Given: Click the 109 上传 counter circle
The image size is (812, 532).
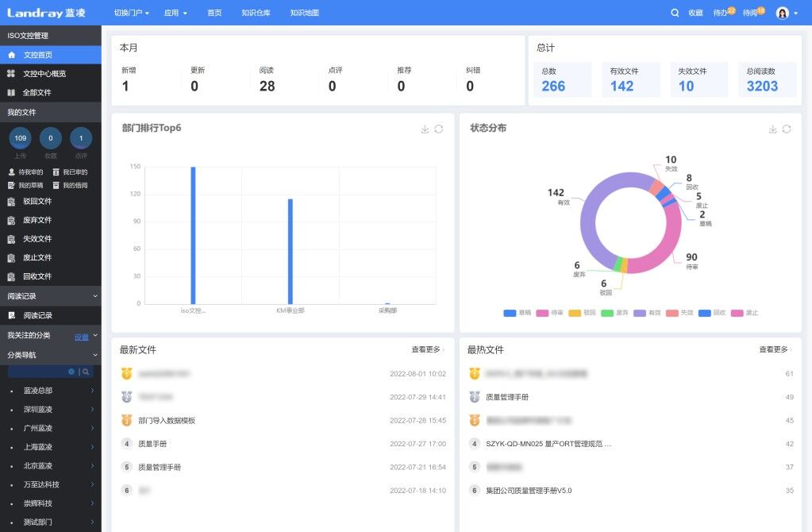Looking at the screenshot, I should coord(20,138).
